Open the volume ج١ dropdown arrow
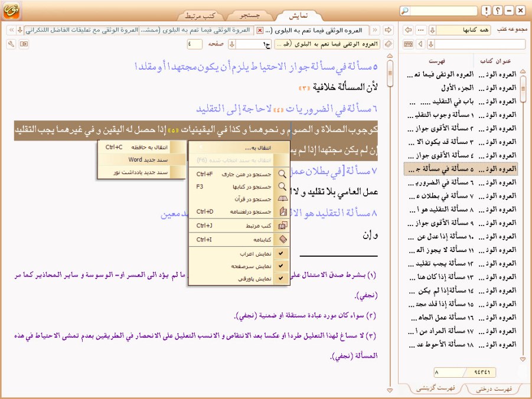532x399 pixels. tap(232, 44)
